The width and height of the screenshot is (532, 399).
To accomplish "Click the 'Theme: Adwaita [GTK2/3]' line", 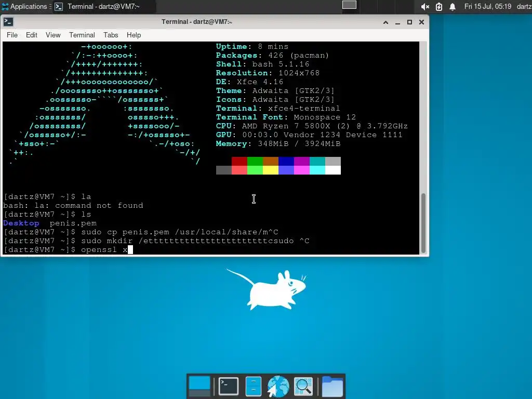I will [x=275, y=90].
